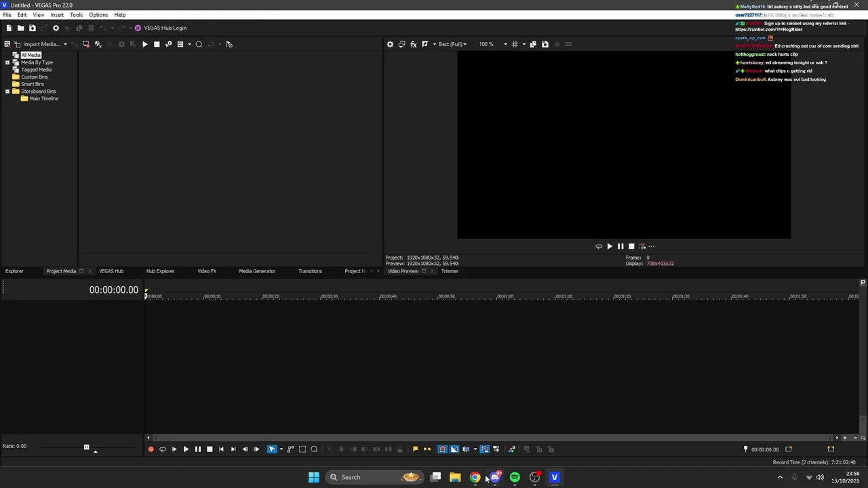Select the Smart Bins folder
868x488 pixels.
(x=33, y=84)
